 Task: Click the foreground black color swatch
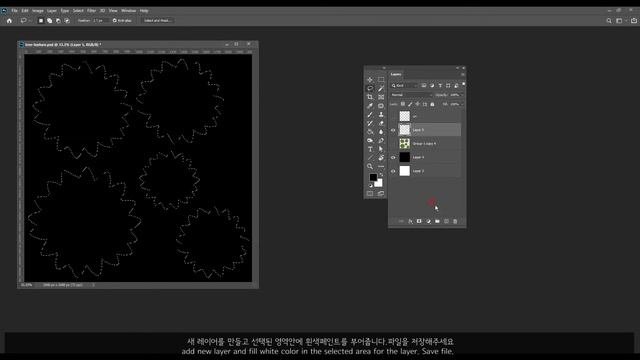[x=373, y=177]
